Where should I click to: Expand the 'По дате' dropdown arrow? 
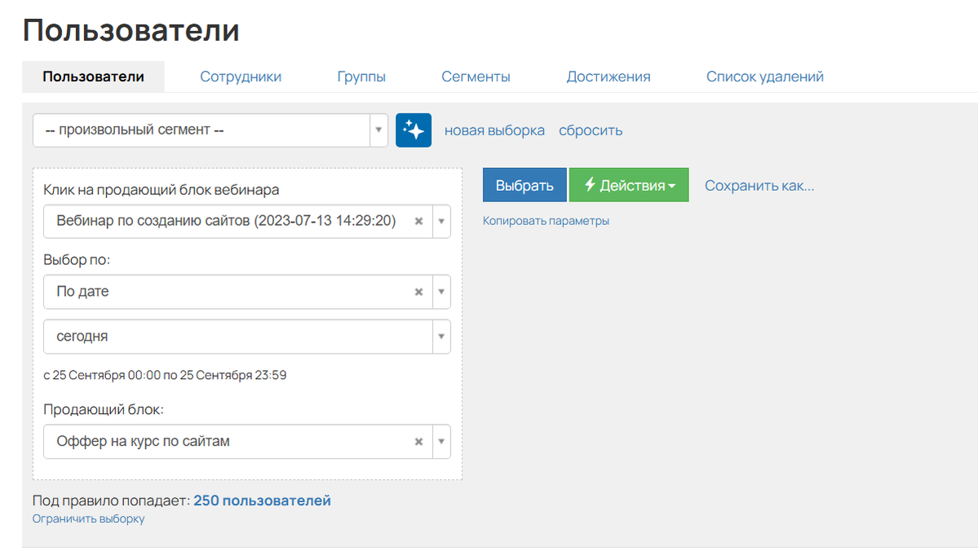coord(441,292)
